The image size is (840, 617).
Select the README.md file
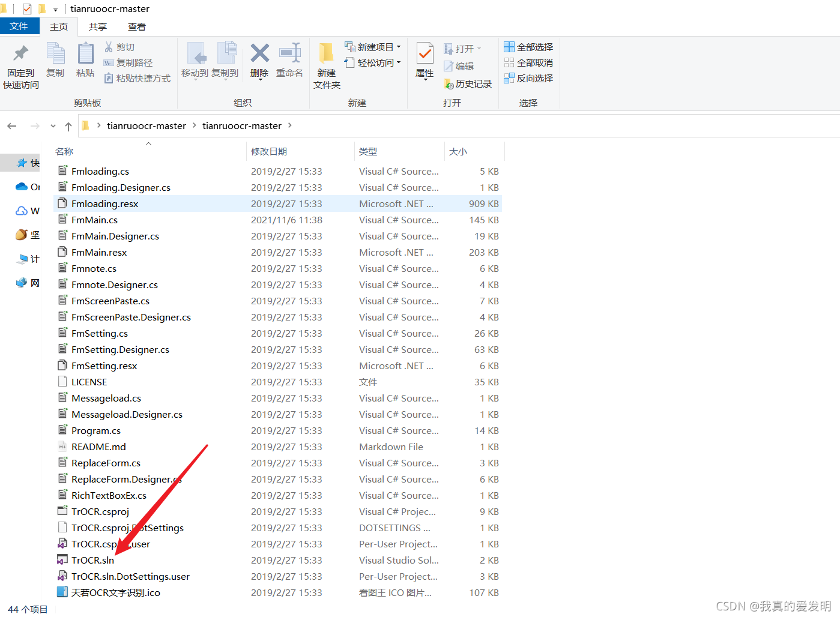(x=99, y=447)
